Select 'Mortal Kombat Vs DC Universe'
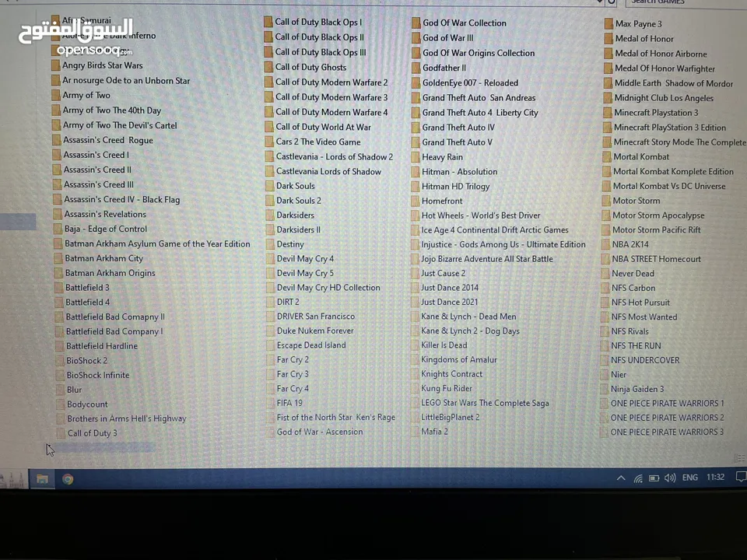The height and width of the screenshot is (560, 747). click(x=669, y=186)
